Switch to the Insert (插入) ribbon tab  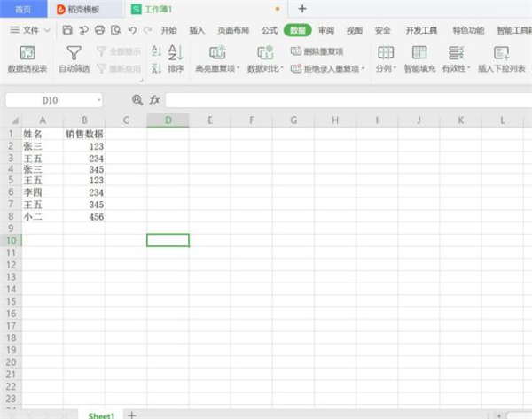pos(196,29)
